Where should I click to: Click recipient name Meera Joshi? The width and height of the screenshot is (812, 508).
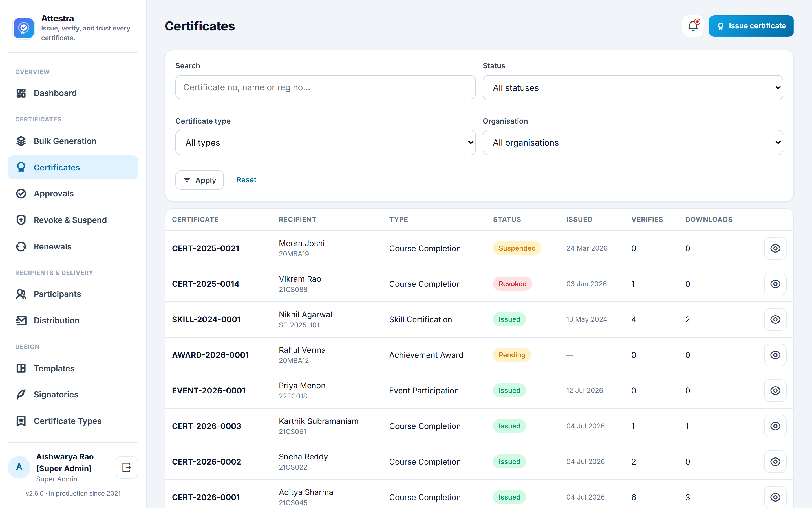pos(302,243)
